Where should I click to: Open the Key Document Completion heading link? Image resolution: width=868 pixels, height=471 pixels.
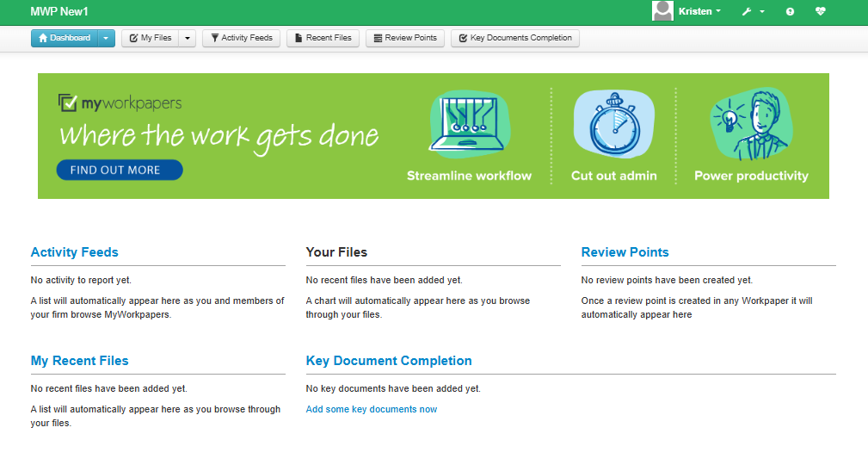(389, 361)
